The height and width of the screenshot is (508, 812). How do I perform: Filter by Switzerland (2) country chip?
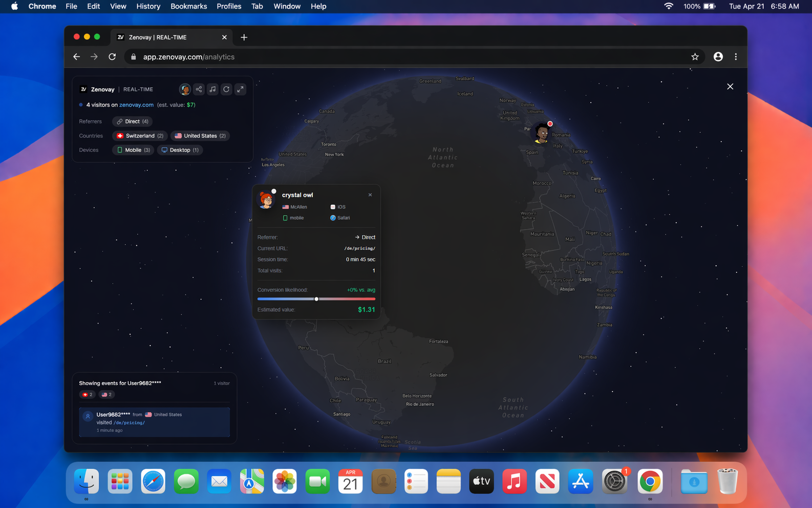(140, 136)
